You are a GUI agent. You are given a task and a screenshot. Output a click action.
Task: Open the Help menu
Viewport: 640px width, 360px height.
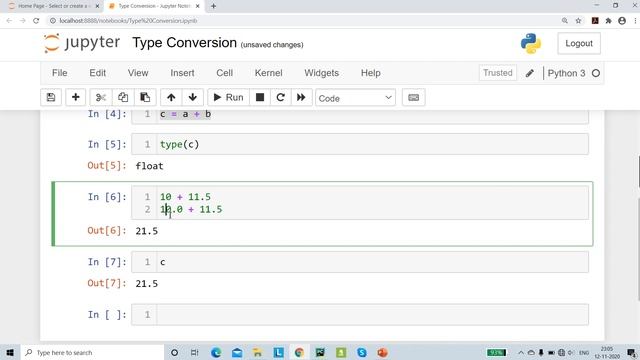[371, 73]
